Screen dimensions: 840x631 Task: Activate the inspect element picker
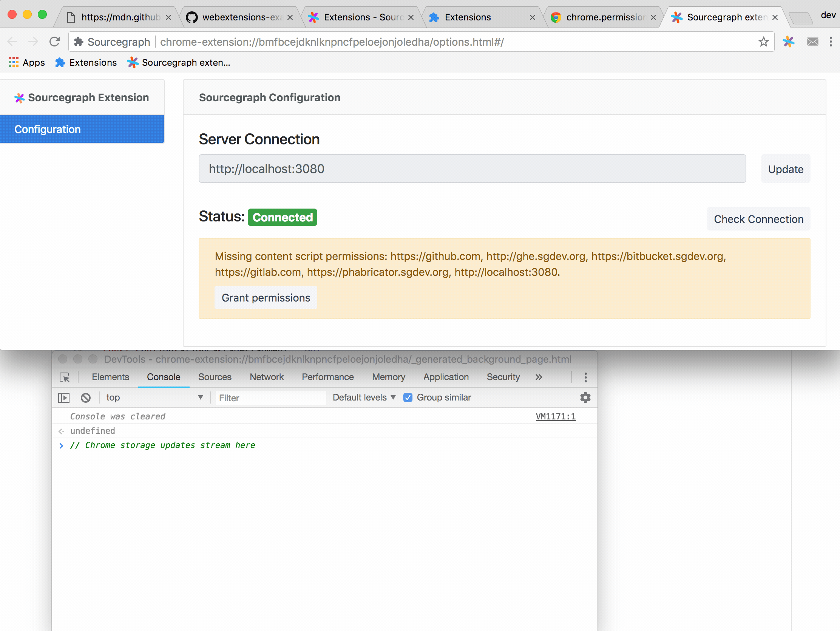coord(65,377)
